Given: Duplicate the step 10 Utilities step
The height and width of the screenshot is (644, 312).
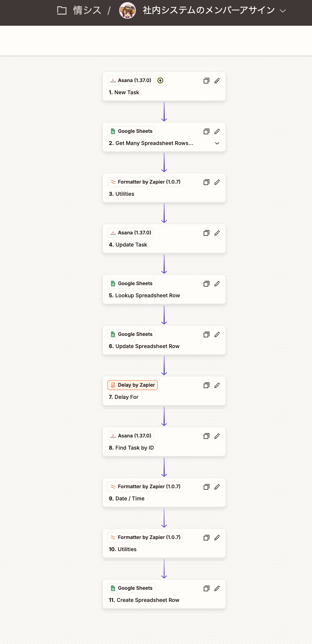Looking at the screenshot, I should (x=206, y=538).
